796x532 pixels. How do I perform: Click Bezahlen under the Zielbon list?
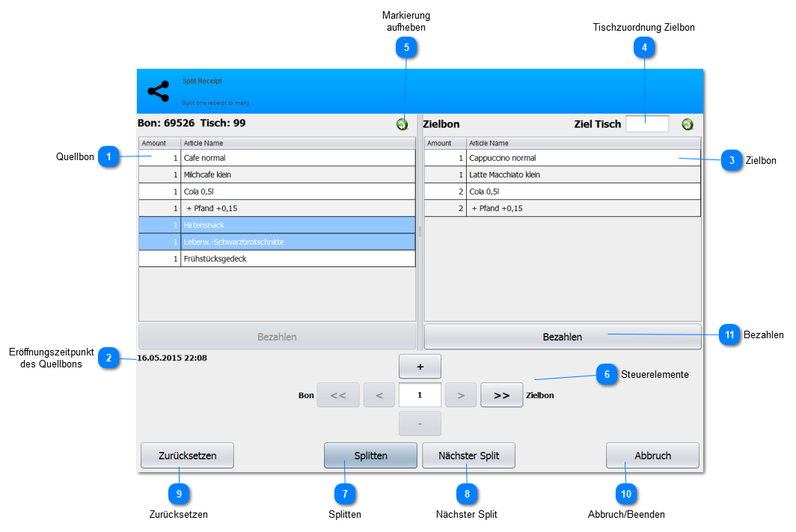[563, 337]
